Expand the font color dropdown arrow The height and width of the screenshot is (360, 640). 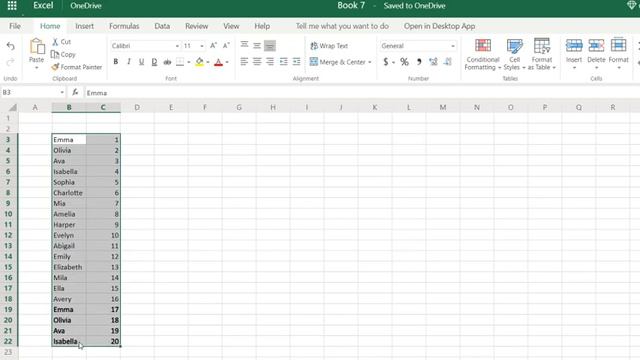(x=227, y=62)
